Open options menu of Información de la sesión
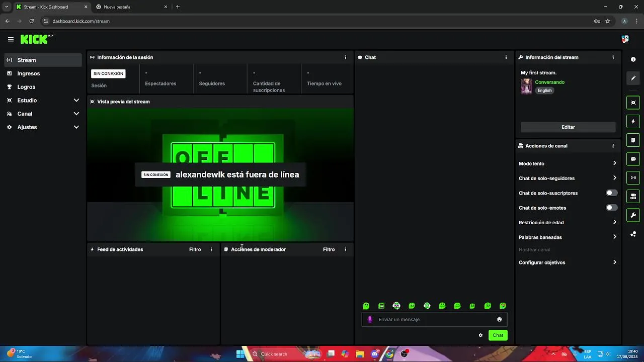 [x=345, y=57]
